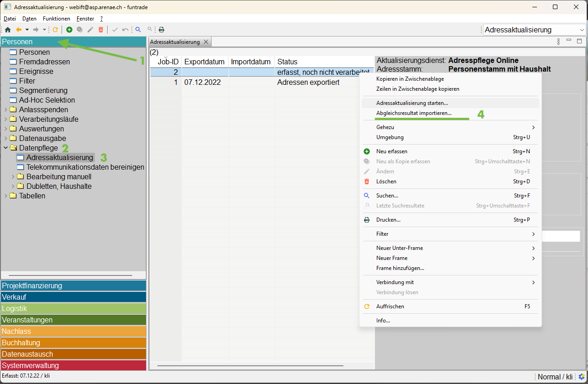588x384 pixels.
Task: Click the Home icon in toolbar
Action: [8, 30]
